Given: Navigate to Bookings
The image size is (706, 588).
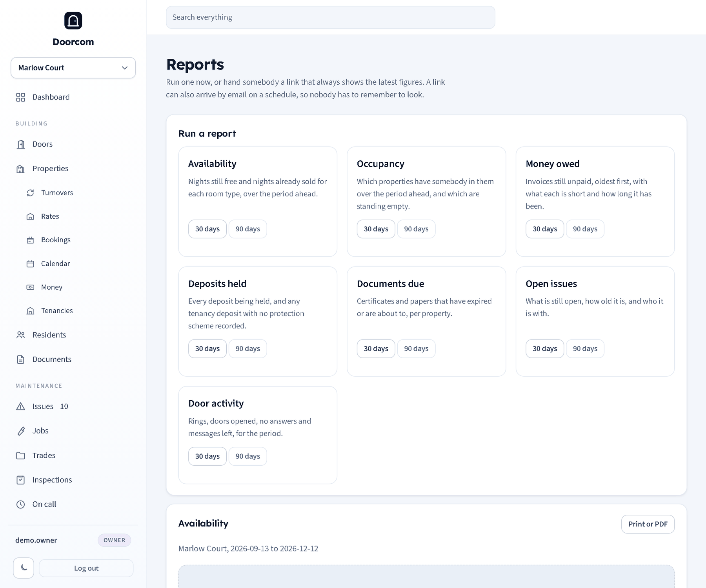Looking at the screenshot, I should pyautogui.click(x=78, y=240).
